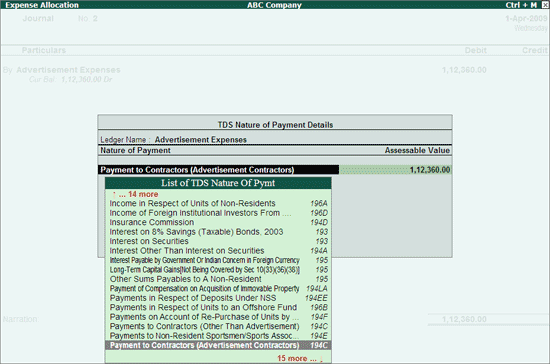Click the Ctrl + M shortcut label
Image resolution: width=550 pixels, height=364 pixels.
[521, 5]
